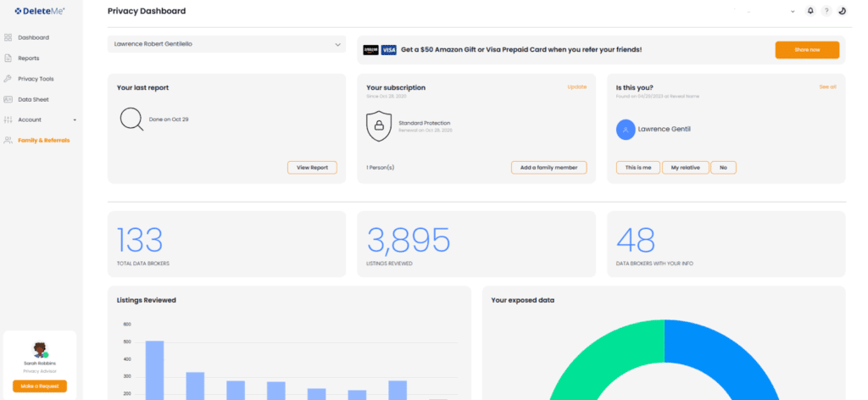Open the Dashboard menu item
Screen dimensions: 868x400
tap(33, 37)
